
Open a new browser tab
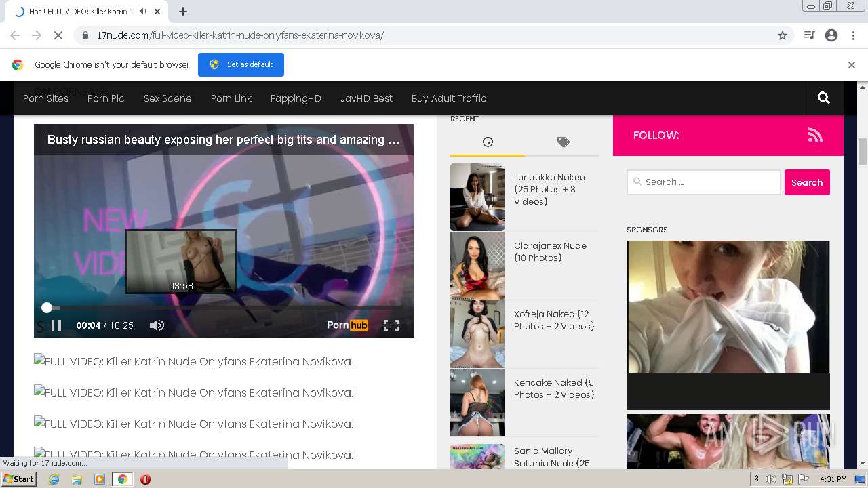click(x=183, y=12)
